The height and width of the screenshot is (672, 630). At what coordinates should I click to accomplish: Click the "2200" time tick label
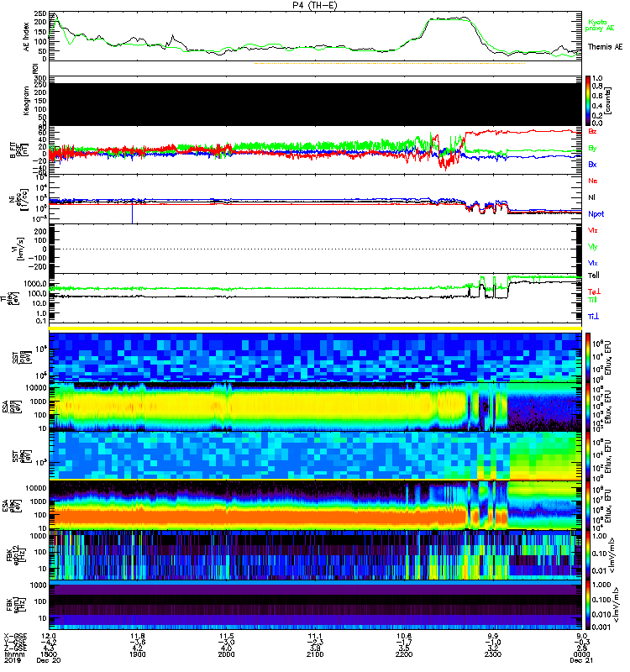point(404,654)
